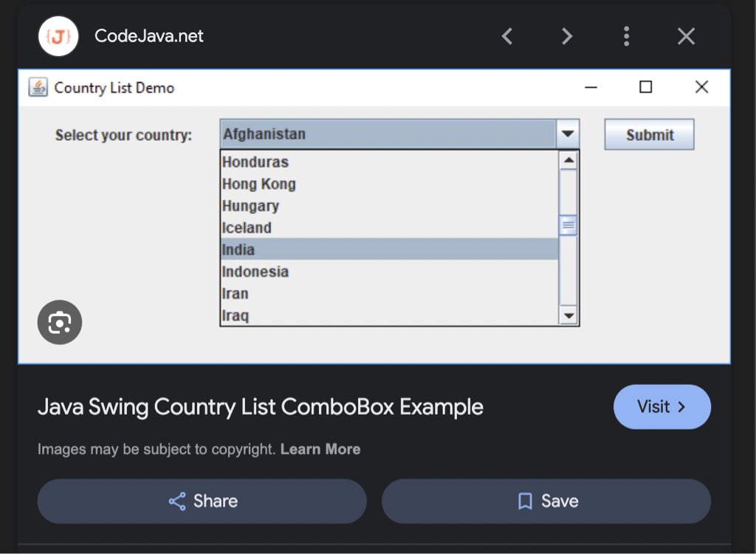Image resolution: width=756 pixels, height=554 pixels.
Task: Click the Java icon in Country List Demo
Action: [x=38, y=87]
